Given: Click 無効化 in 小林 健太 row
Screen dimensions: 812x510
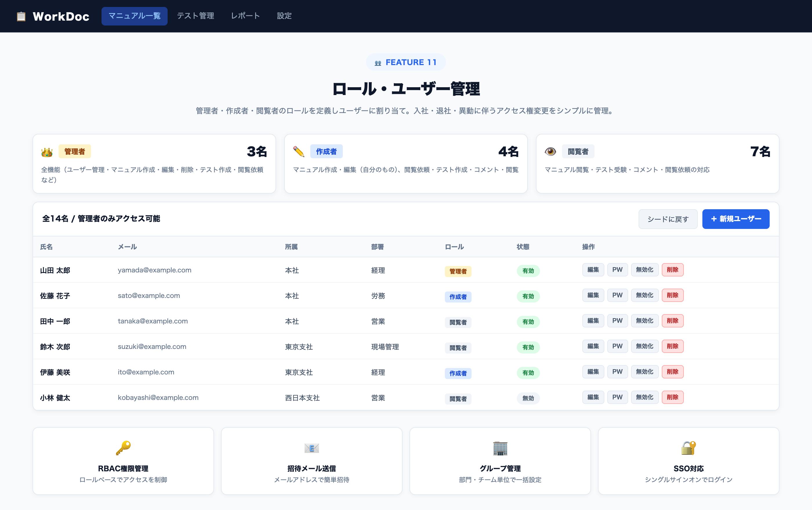Looking at the screenshot, I should pyautogui.click(x=644, y=398).
